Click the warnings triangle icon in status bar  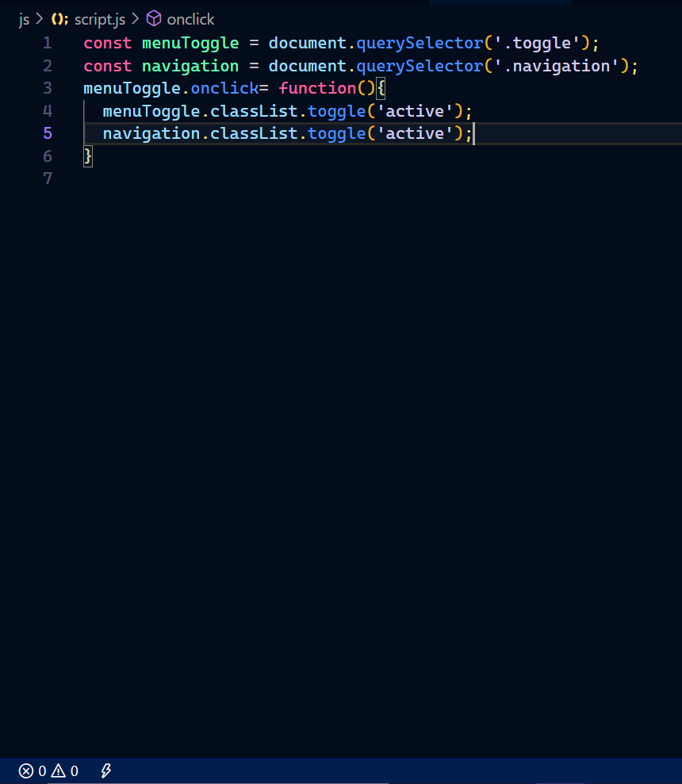(x=59, y=771)
